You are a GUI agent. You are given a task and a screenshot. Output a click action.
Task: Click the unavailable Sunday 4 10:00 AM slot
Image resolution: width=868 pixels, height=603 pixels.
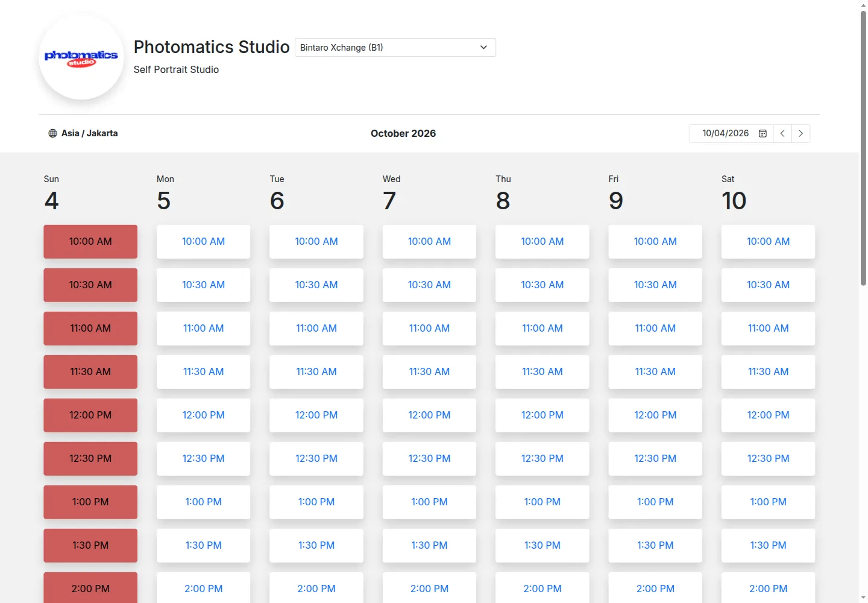tap(90, 242)
